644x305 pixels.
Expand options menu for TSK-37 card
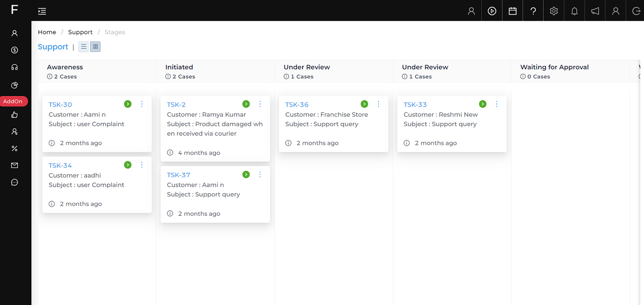[x=260, y=175]
